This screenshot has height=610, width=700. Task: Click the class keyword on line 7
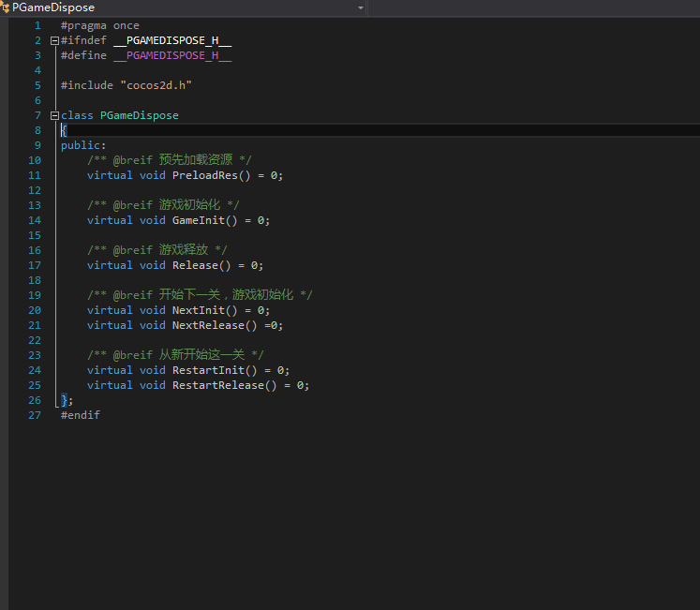pos(77,115)
